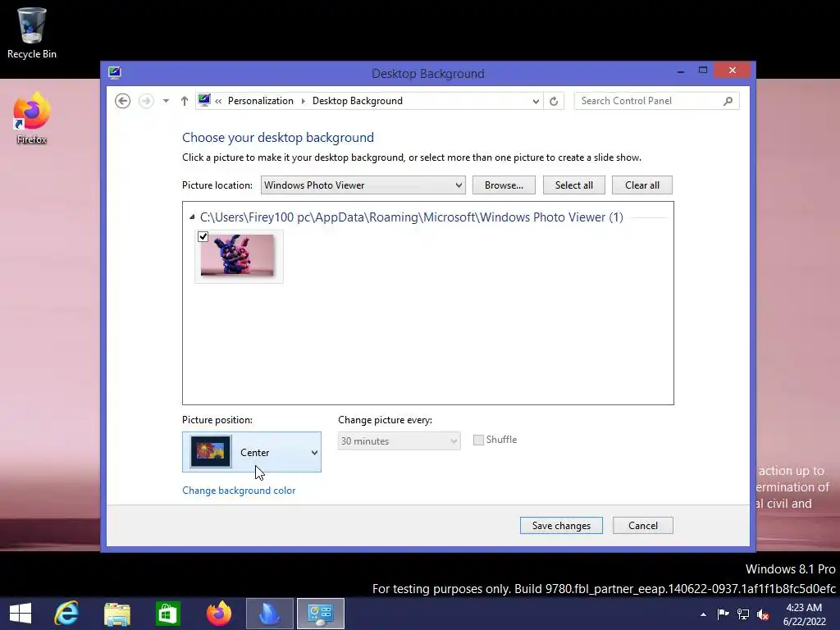Click the Select all button
Image resolution: width=840 pixels, height=630 pixels.
573,185
